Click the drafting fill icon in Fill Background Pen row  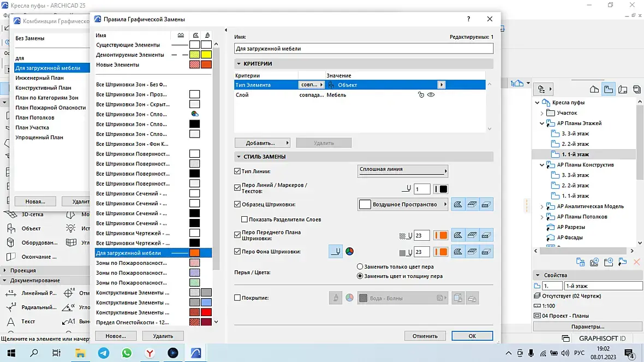[458, 252]
